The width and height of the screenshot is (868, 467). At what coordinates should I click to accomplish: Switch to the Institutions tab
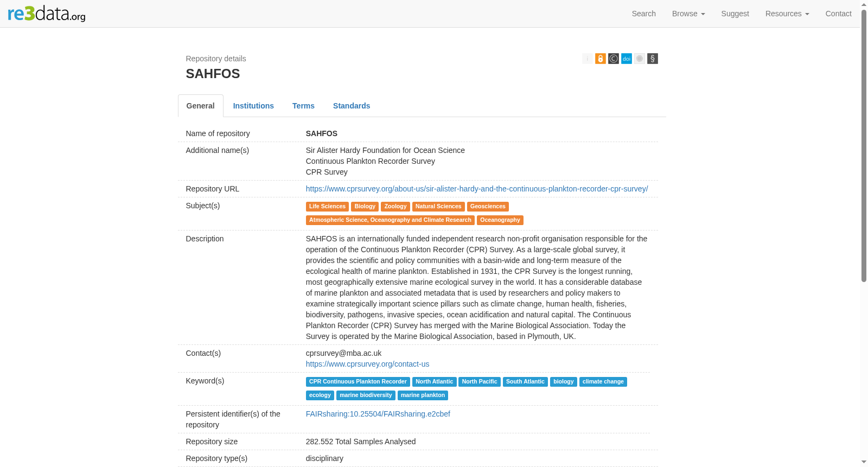coord(253,106)
